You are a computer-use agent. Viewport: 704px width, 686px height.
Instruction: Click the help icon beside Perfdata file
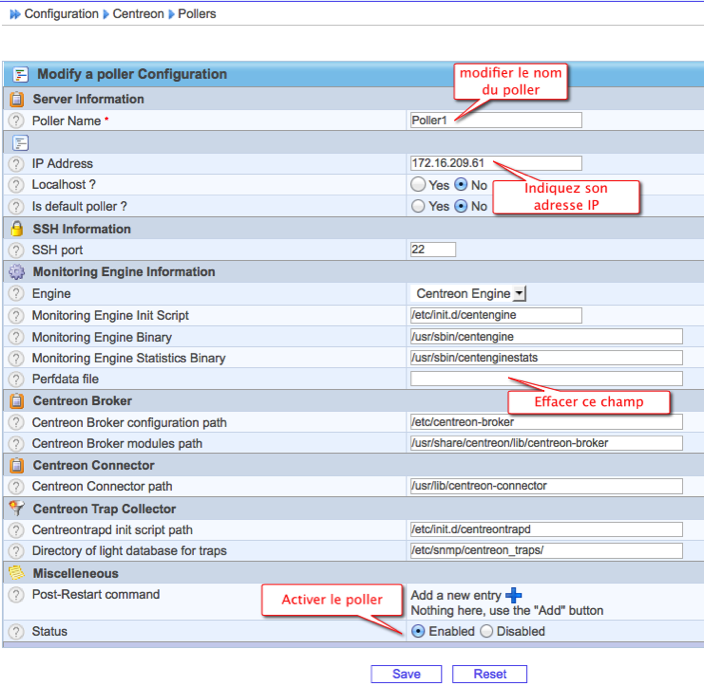(x=16, y=380)
